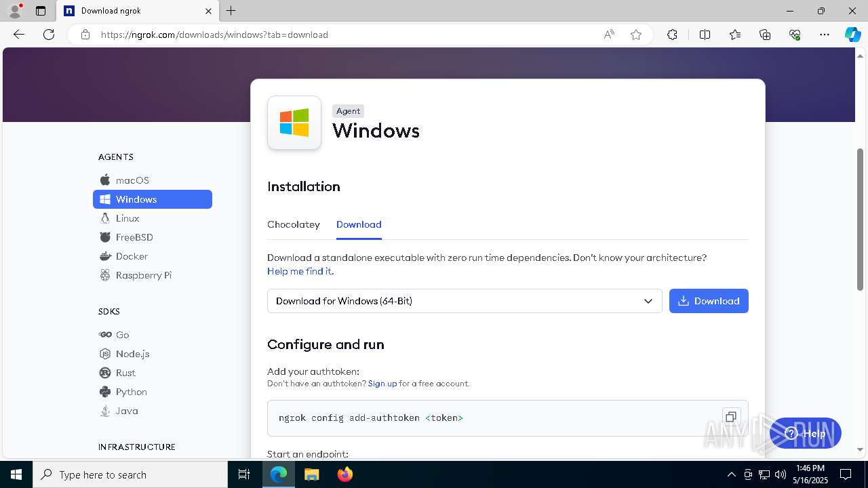Follow the Sign up link
Image resolution: width=868 pixels, height=488 pixels.
point(382,384)
